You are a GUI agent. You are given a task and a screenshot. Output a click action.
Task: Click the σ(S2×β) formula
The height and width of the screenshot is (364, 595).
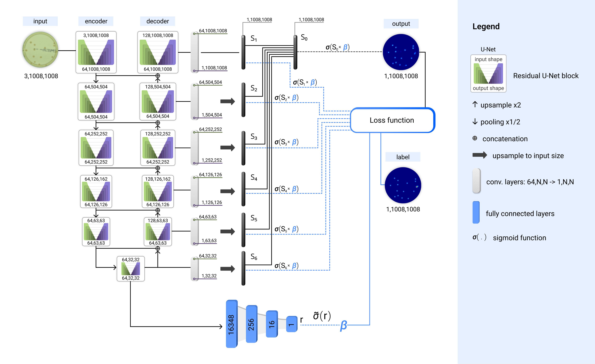[286, 98]
